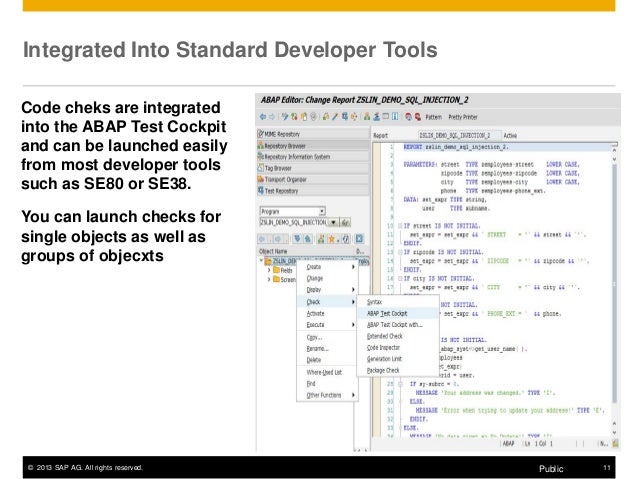The height and width of the screenshot is (479, 638).
Task: Choose Change in the context menu
Action: point(328,278)
